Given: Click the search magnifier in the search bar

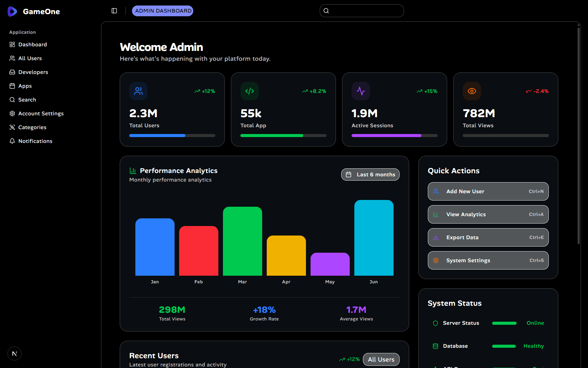Looking at the screenshot, I should click(326, 10).
